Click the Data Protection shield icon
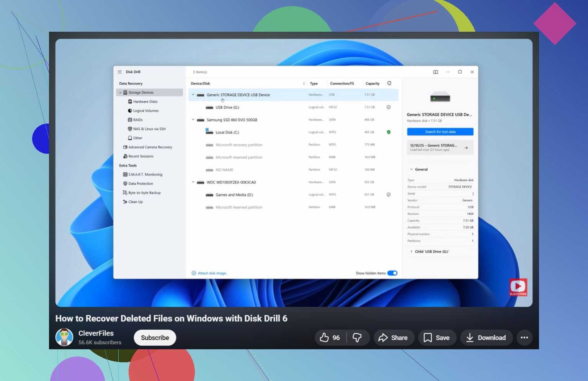Image resolution: width=588 pixels, height=381 pixels. click(x=125, y=184)
